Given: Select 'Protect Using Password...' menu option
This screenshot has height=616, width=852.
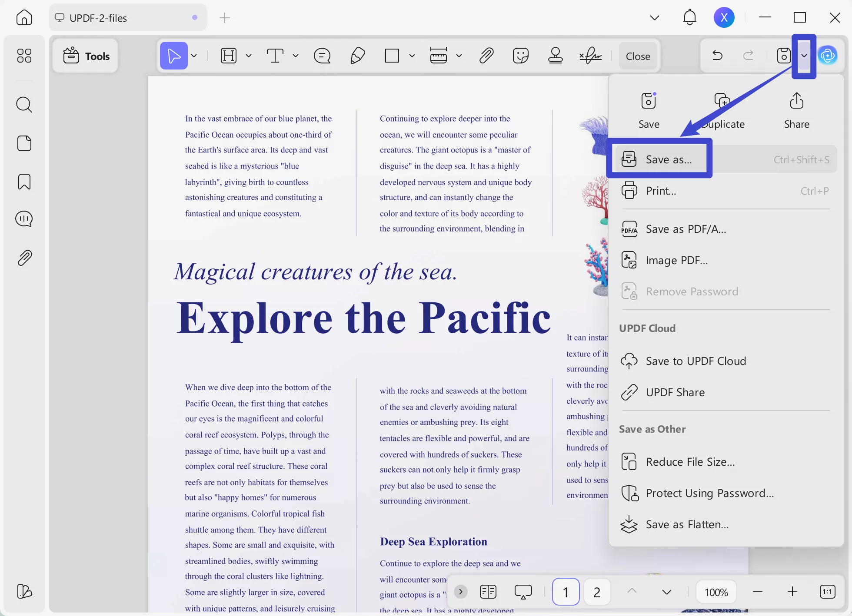Looking at the screenshot, I should pyautogui.click(x=709, y=493).
